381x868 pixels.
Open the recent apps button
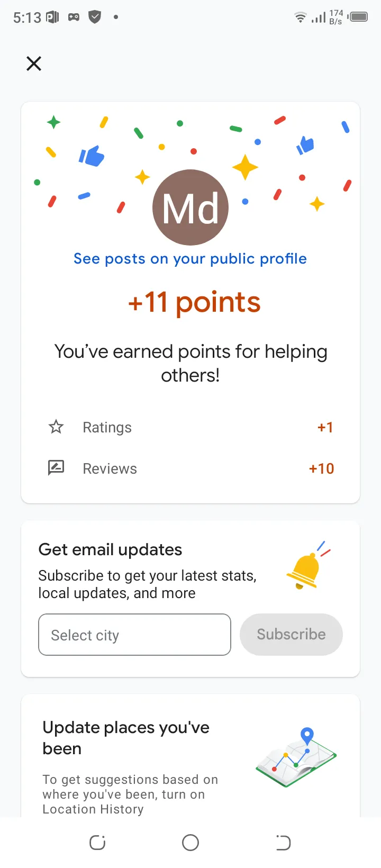97,843
